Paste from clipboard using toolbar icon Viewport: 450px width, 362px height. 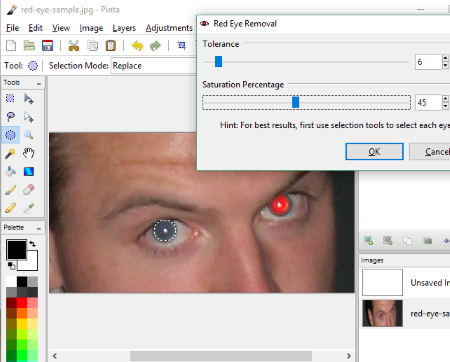[111, 45]
